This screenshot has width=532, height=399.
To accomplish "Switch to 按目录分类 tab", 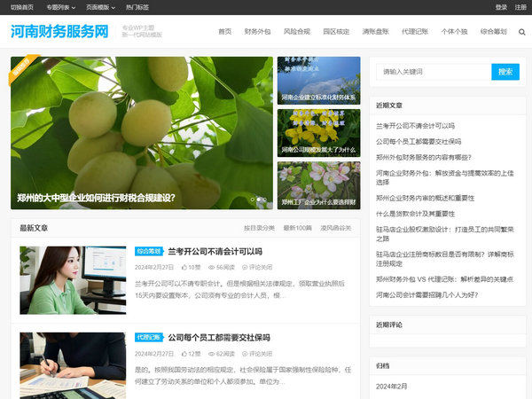I will pos(259,228).
